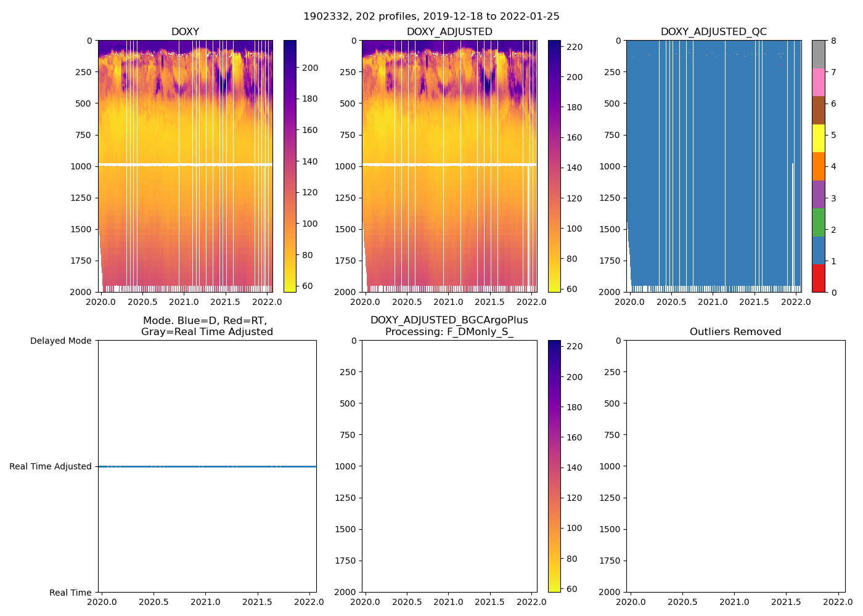Click the DOXY_ADJUSTED_BGCArgoPlus processing title
The image size is (863, 616).
(x=449, y=326)
